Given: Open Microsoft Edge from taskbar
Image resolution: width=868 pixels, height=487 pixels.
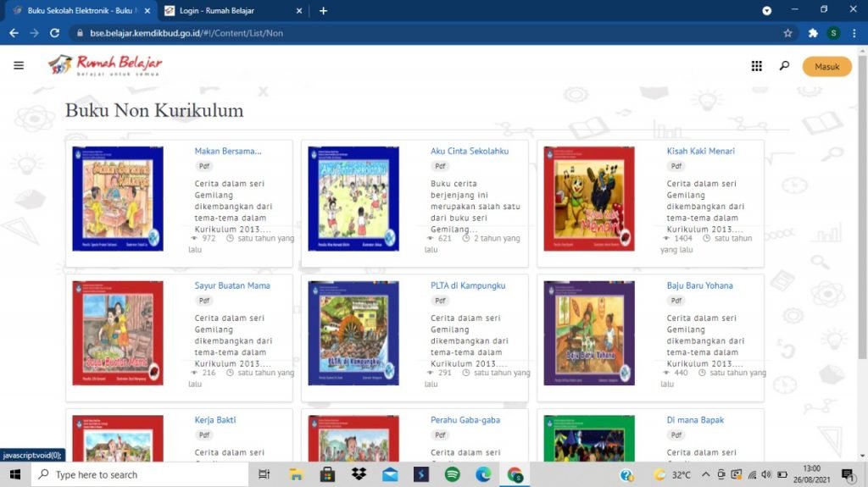Looking at the screenshot, I should 483,475.
